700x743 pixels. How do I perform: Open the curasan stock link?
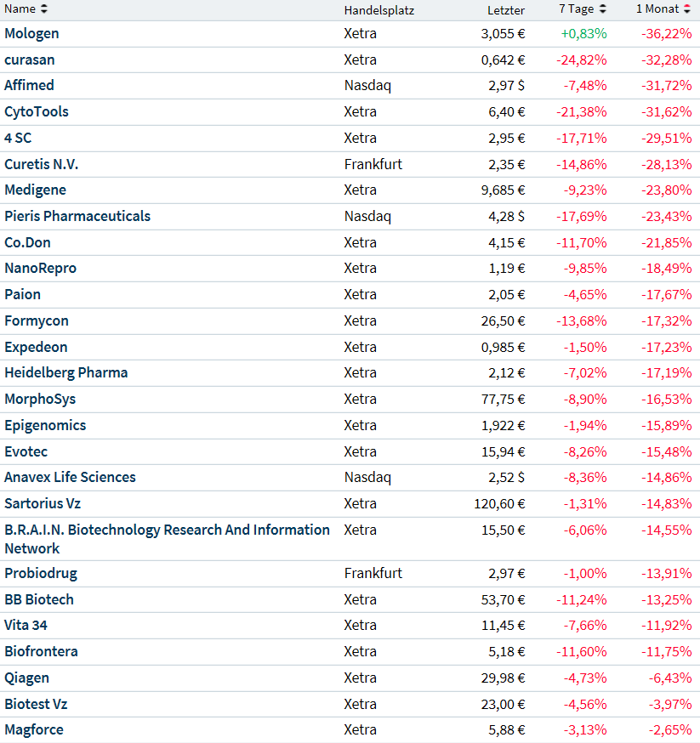click(x=30, y=60)
